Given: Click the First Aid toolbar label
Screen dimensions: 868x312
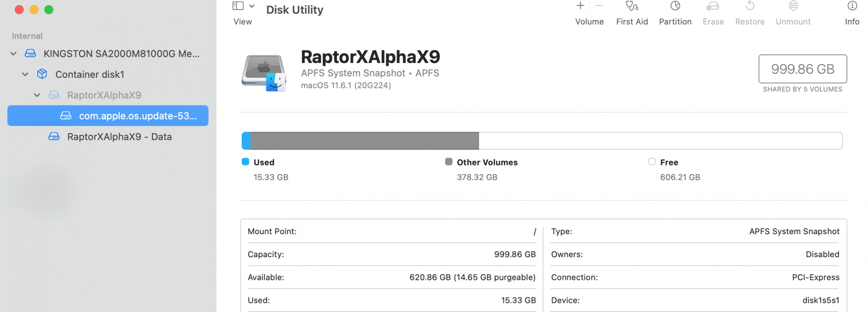Looking at the screenshot, I should [632, 22].
